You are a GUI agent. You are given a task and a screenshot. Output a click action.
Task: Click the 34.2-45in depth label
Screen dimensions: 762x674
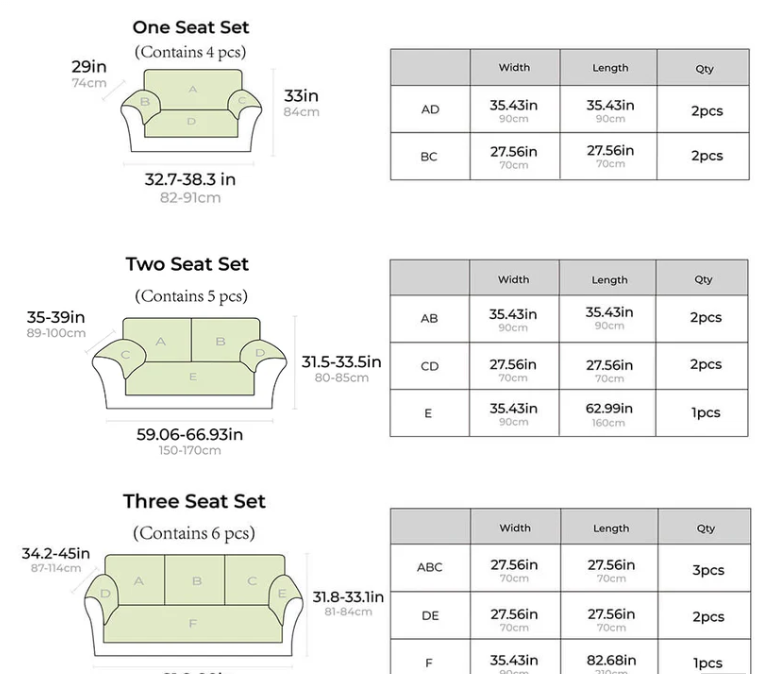(56, 553)
